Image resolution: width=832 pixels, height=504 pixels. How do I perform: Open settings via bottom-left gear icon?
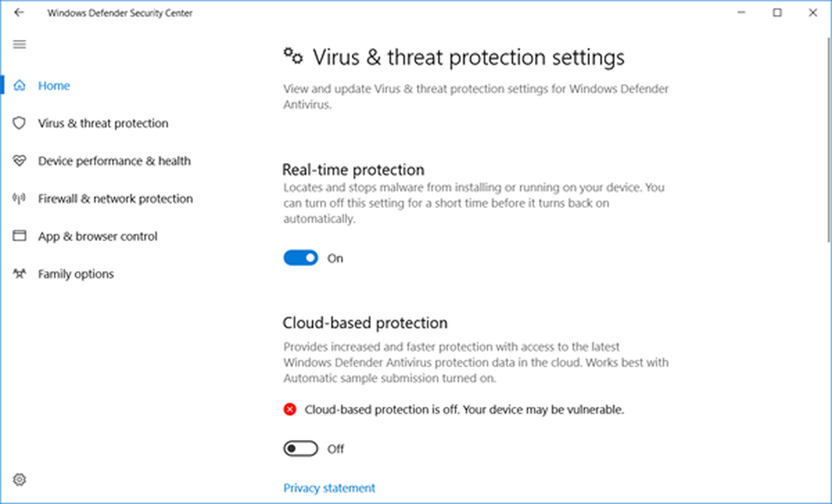pyautogui.click(x=20, y=479)
